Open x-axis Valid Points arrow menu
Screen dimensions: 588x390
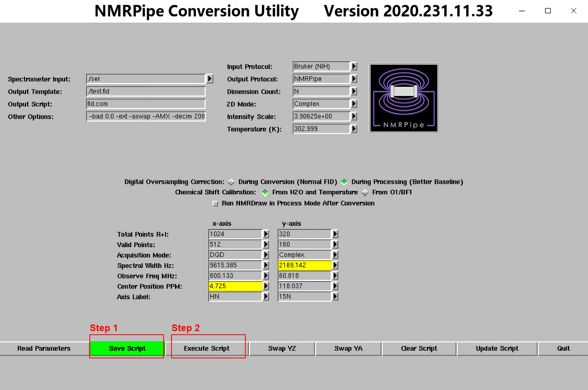click(266, 245)
